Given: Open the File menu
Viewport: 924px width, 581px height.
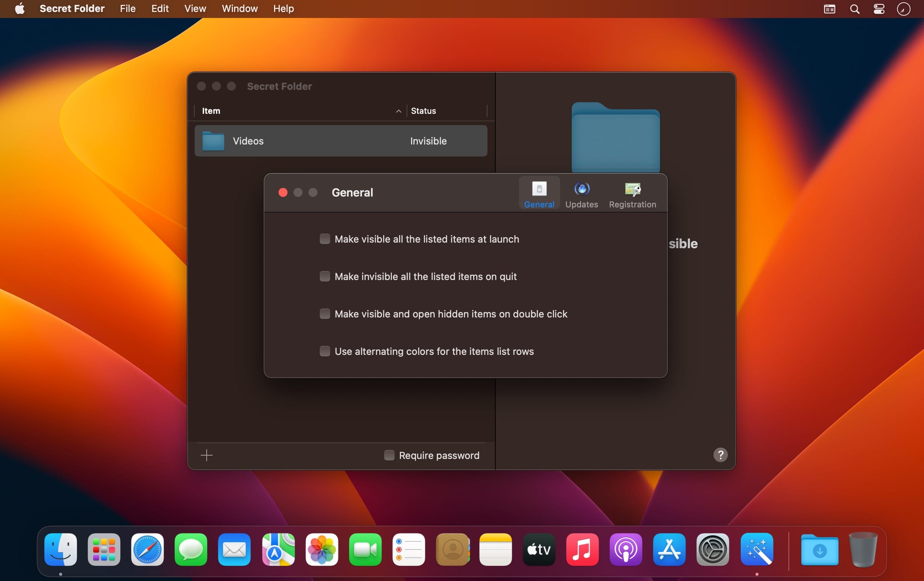Looking at the screenshot, I should click(x=128, y=9).
